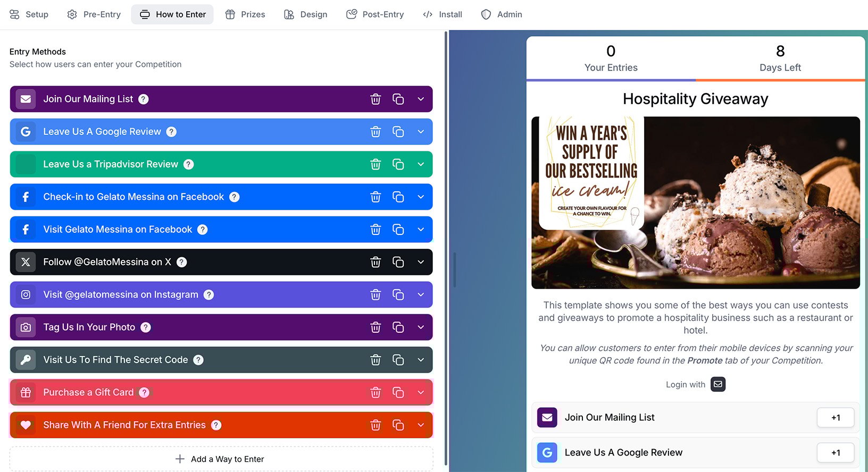
Task: Click the email Login with icon
Action: click(718, 384)
